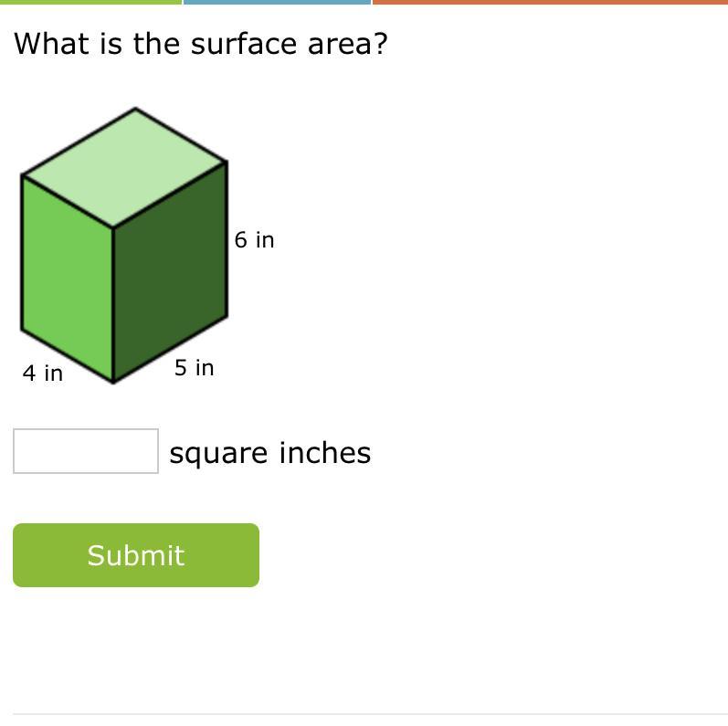Click the light green top face of prism
Screen dimensions: 728x726
click(124, 167)
